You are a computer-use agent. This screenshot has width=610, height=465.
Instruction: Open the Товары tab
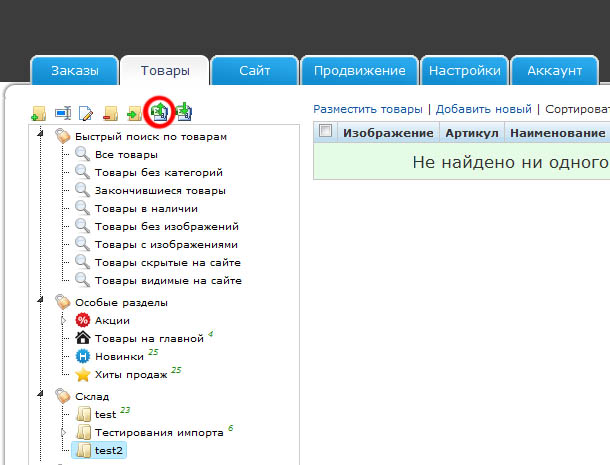tap(165, 70)
